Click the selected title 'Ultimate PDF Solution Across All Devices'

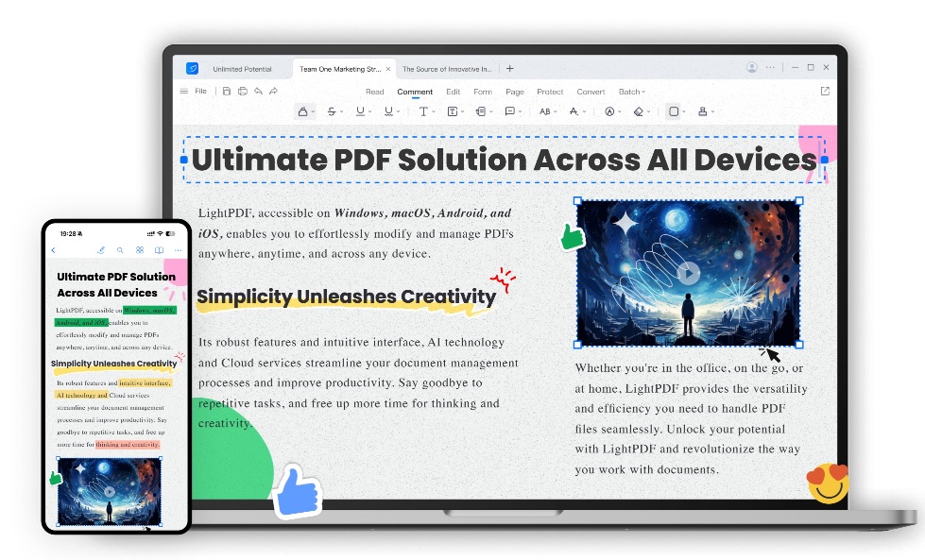(505, 160)
